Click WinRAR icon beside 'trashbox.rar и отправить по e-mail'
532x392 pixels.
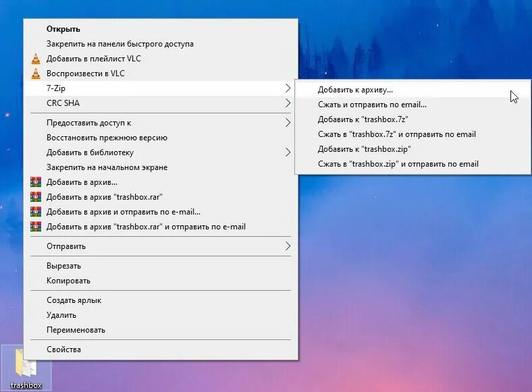coord(36,227)
